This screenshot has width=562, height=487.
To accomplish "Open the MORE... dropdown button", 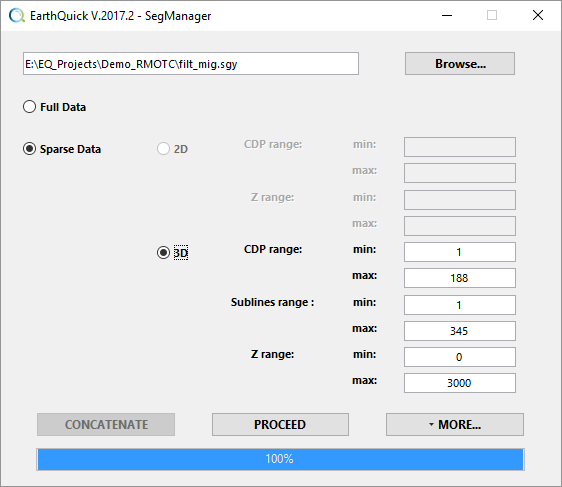I will pyautogui.click(x=455, y=425).
